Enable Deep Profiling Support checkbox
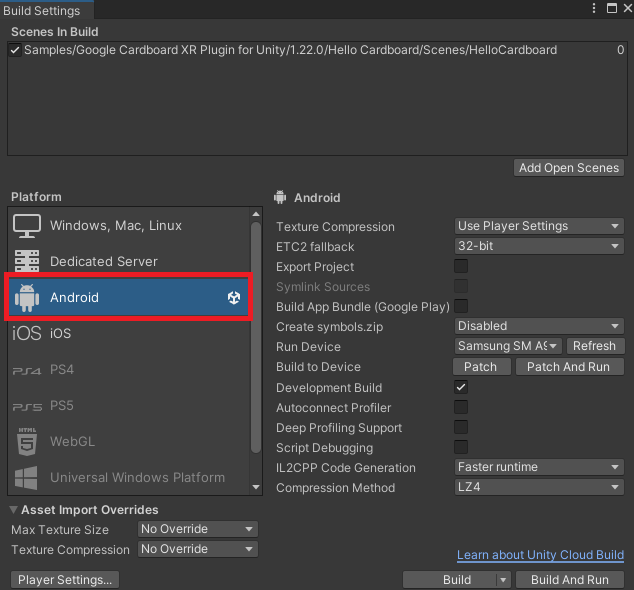Screen dimensions: 634x590 (x=461, y=427)
